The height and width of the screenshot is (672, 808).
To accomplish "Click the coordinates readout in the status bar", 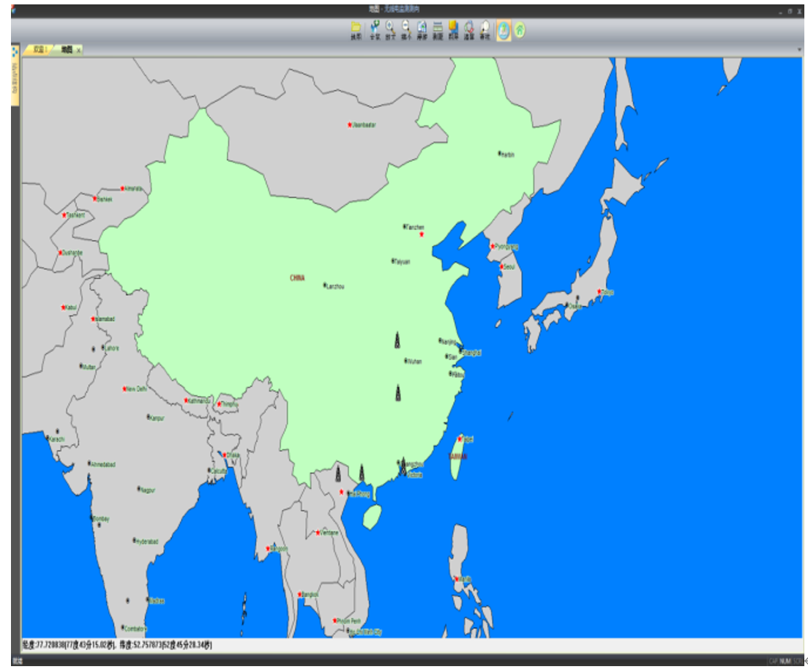I will (117, 645).
